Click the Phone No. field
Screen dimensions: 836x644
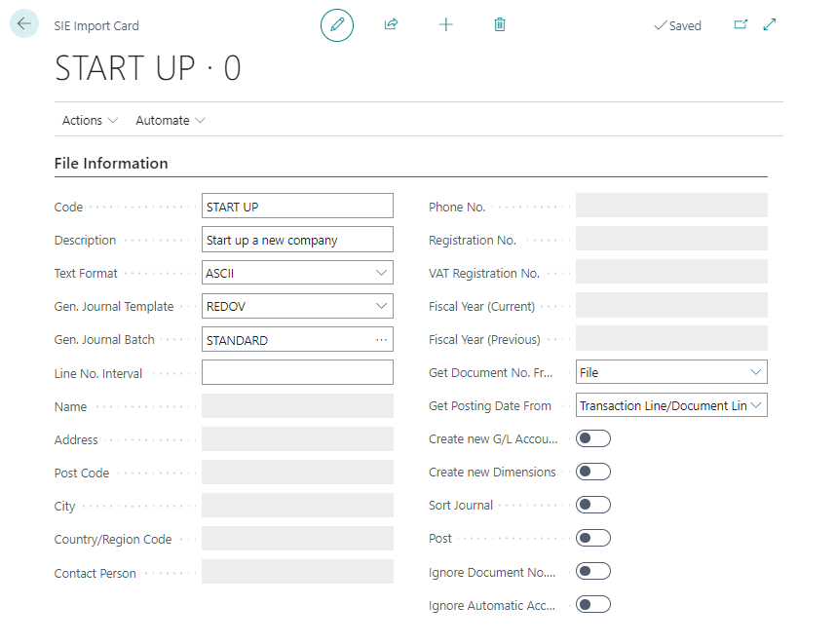click(671, 206)
